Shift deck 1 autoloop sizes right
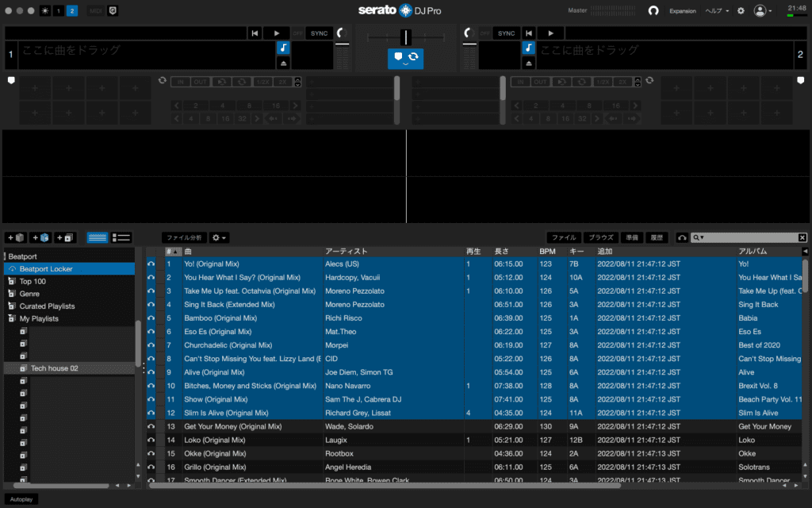Viewport: 812px width, 508px height. pos(295,106)
